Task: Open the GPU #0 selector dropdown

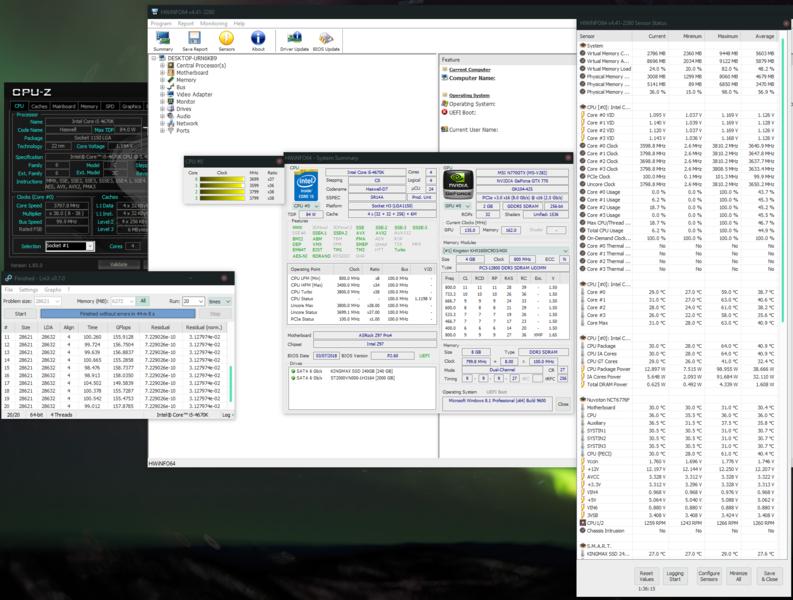Action: pyautogui.click(x=457, y=206)
